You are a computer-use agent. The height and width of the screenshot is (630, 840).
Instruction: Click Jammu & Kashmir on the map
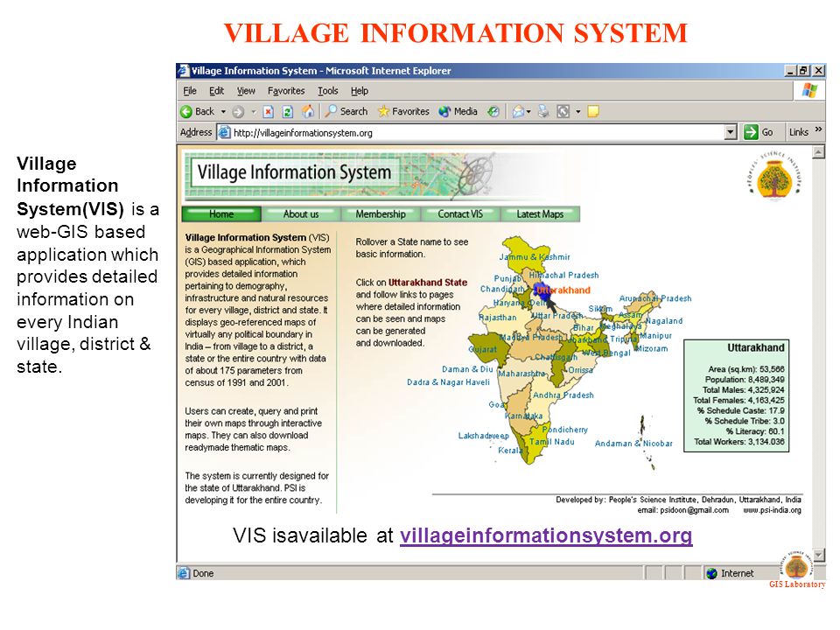click(535, 257)
